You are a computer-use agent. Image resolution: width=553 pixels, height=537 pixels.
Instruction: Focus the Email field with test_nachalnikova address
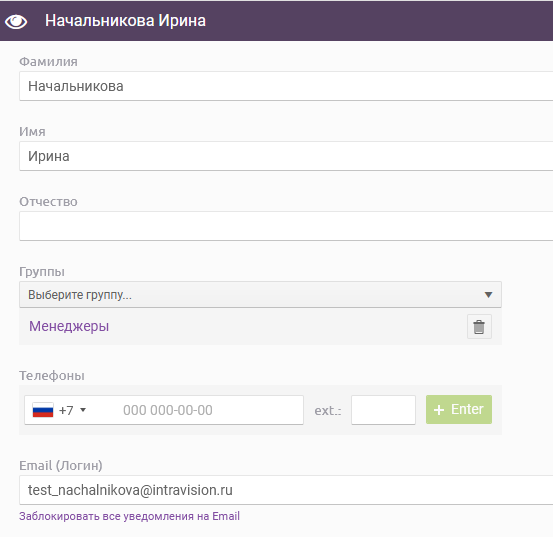point(286,490)
